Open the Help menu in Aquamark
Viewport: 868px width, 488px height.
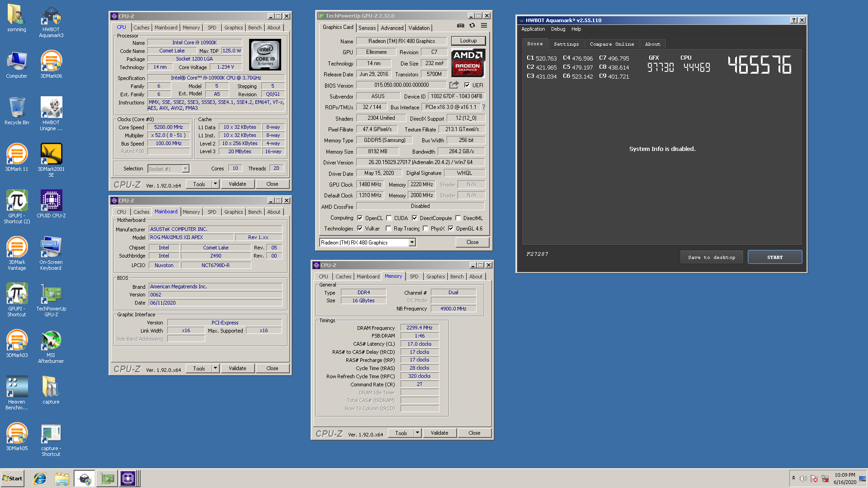(x=576, y=29)
